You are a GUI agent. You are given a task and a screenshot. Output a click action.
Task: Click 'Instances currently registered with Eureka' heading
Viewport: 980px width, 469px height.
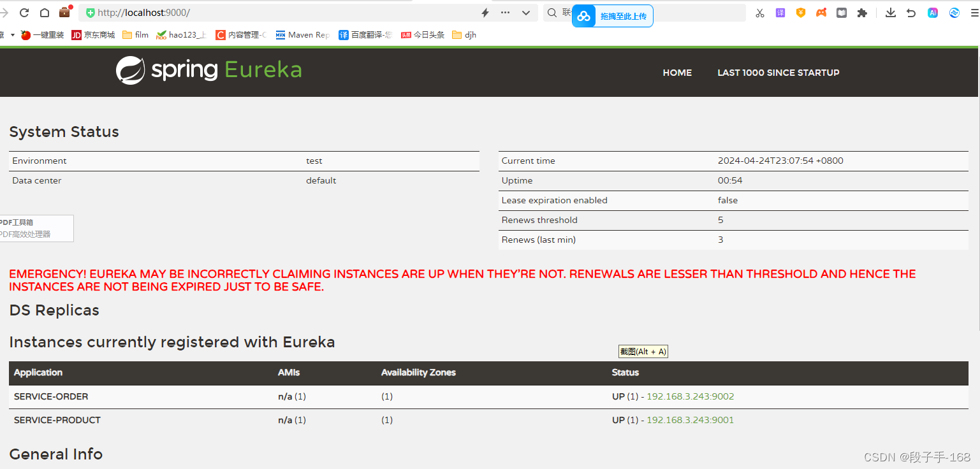[172, 342]
